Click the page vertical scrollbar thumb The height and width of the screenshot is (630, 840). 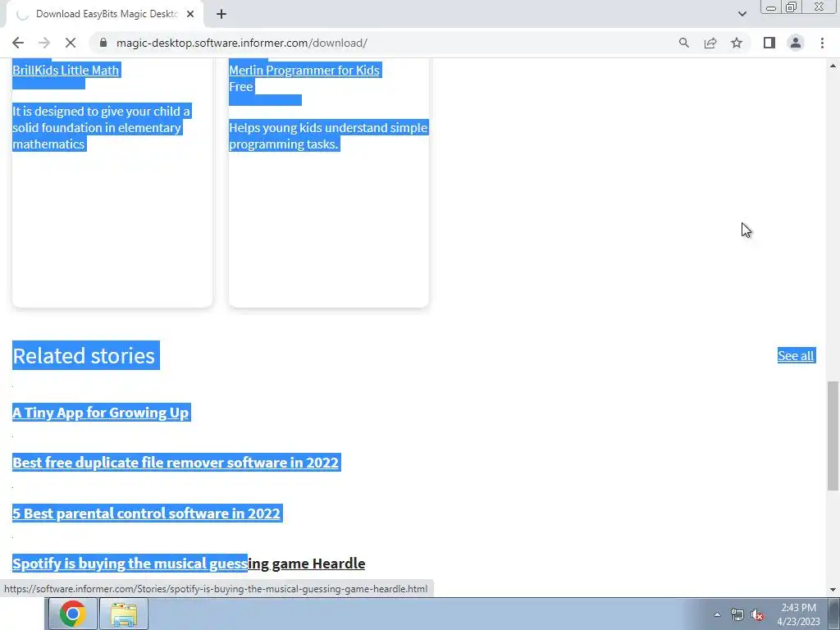833,435
